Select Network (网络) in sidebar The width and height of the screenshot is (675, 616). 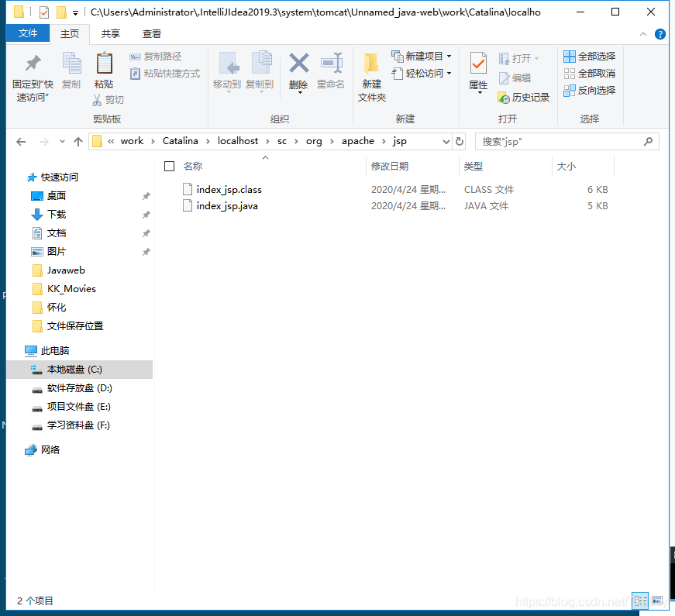click(x=50, y=450)
